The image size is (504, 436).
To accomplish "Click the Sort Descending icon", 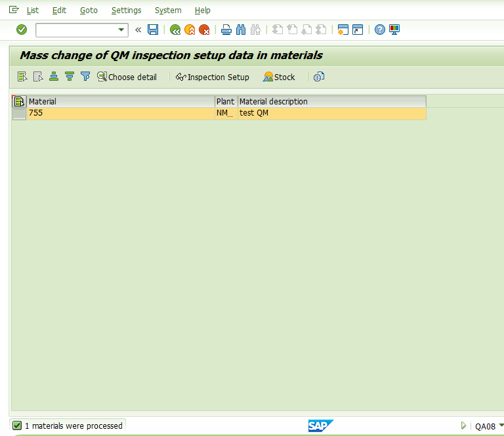I will 70,77.
